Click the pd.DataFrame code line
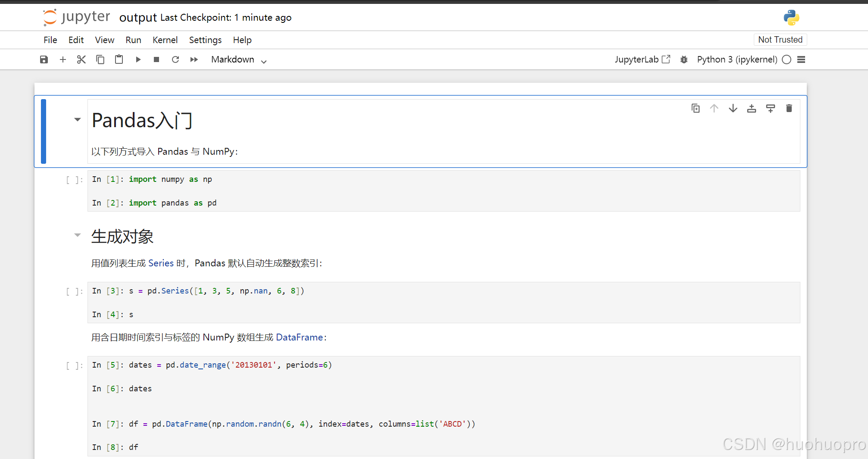 pyautogui.click(x=284, y=424)
